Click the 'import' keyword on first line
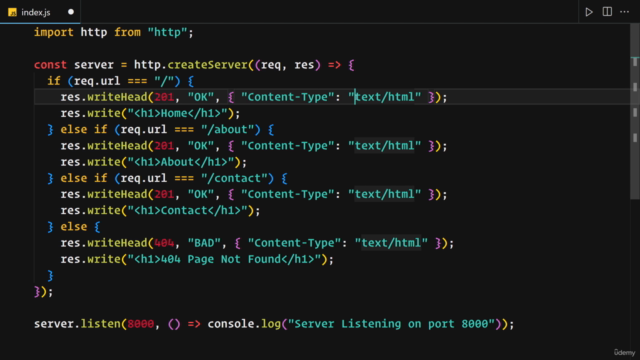 (x=53, y=32)
